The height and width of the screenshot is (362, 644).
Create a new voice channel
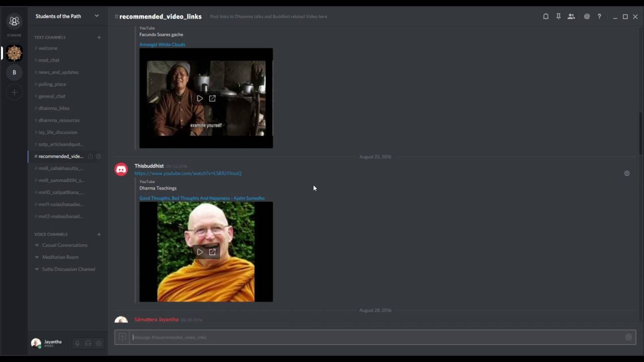[x=99, y=234]
